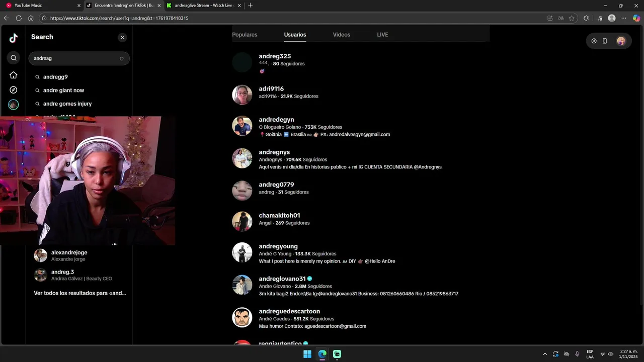Image resolution: width=644 pixels, height=362 pixels.
Task: Go to TikTok Home icon
Action: pos(14,75)
